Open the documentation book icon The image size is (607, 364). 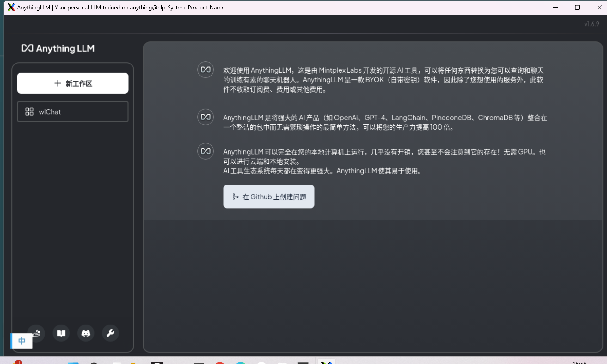[x=61, y=333]
